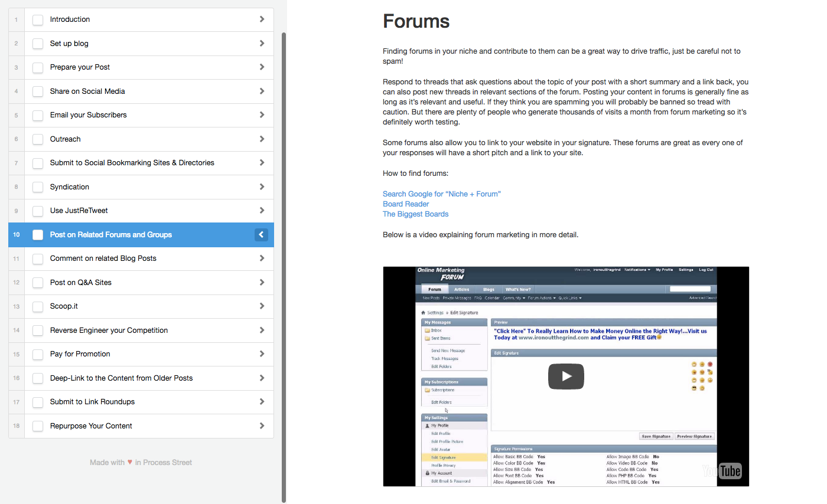Click the heart icon in footer
This screenshot has height=504, width=827.
130,462
